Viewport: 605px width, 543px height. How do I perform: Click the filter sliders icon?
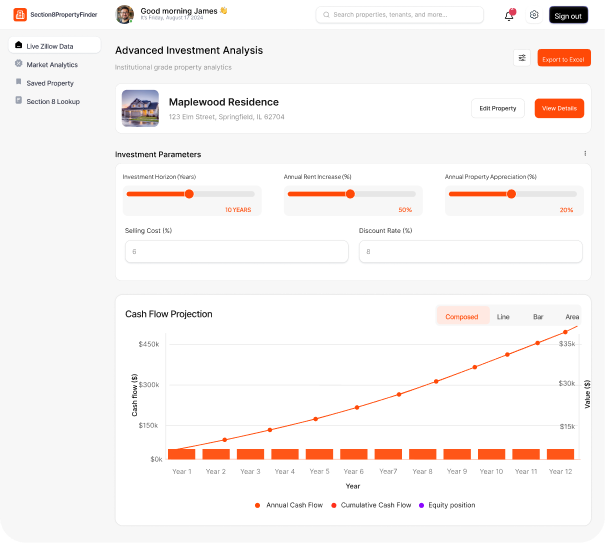click(x=522, y=59)
